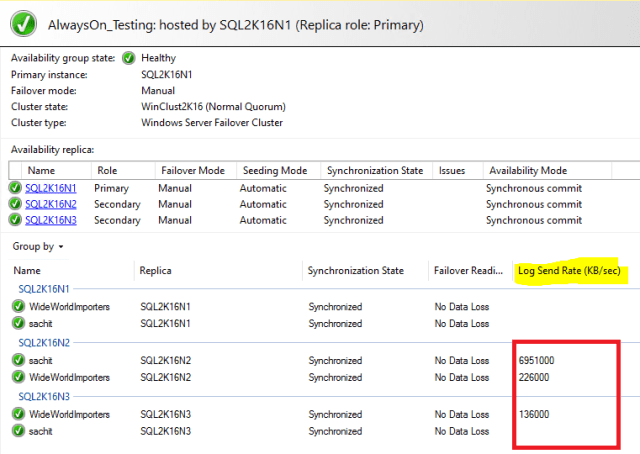Sort by Synchronization State column in database grid
The width and height of the screenshot is (640, 454).
(x=355, y=270)
